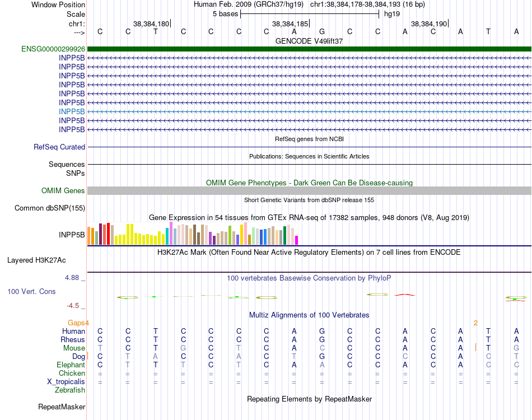Click the -4.5 PhyloP lower range value
The width and height of the screenshot is (532, 420).
click(73, 306)
